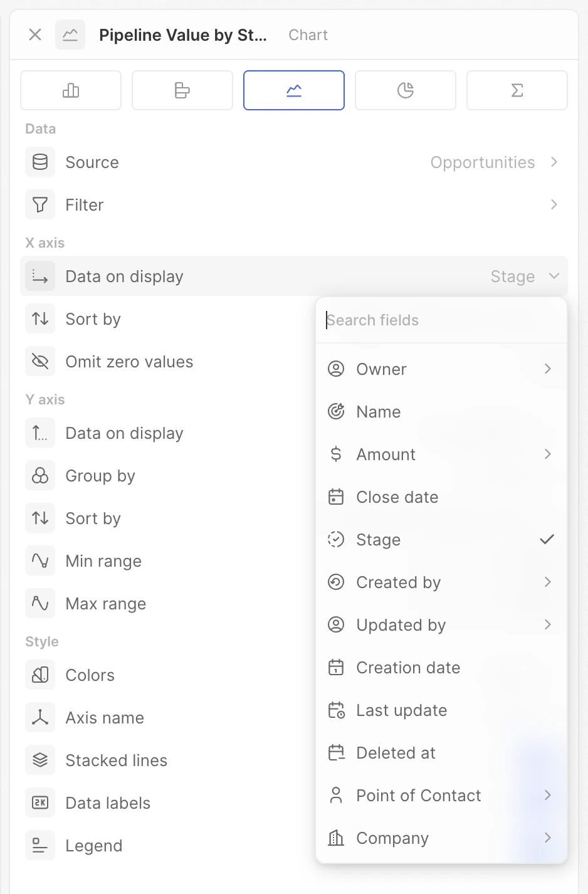Click the Source database icon
Image resolution: width=588 pixels, height=894 pixels.
click(40, 162)
